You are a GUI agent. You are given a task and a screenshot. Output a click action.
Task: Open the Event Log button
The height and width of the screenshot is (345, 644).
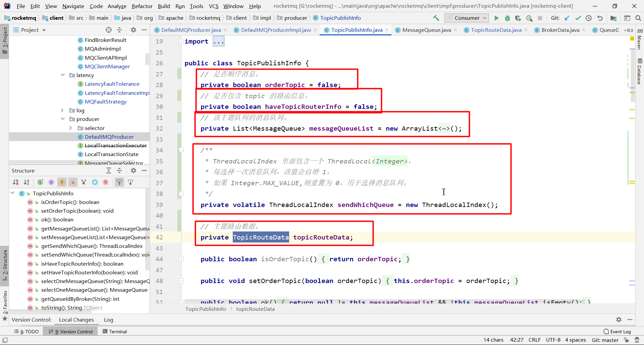click(617, 332)
